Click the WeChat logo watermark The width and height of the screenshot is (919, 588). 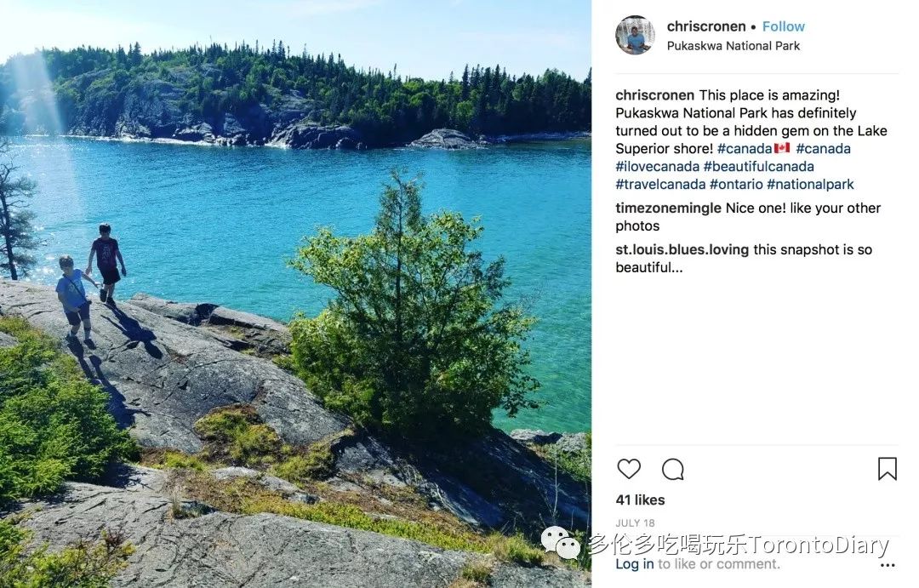560,542
